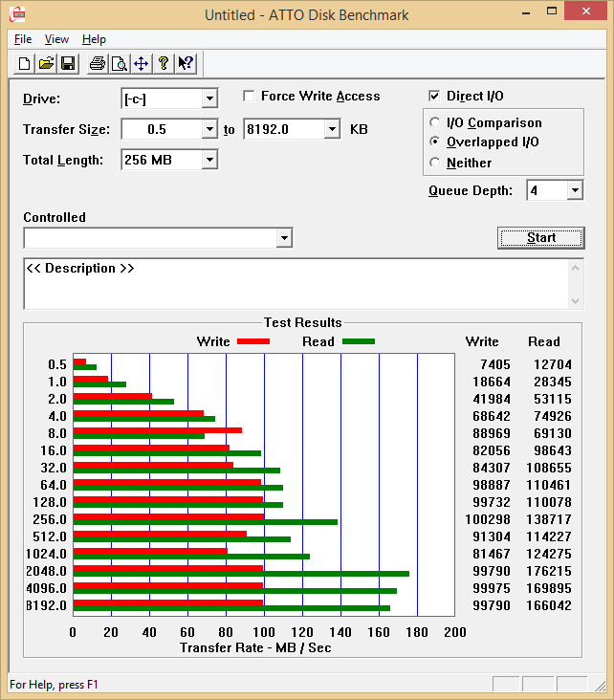Maximize the ATTO Disk Benchmark window
Screen dimensions: 614x700
point(552,11)
